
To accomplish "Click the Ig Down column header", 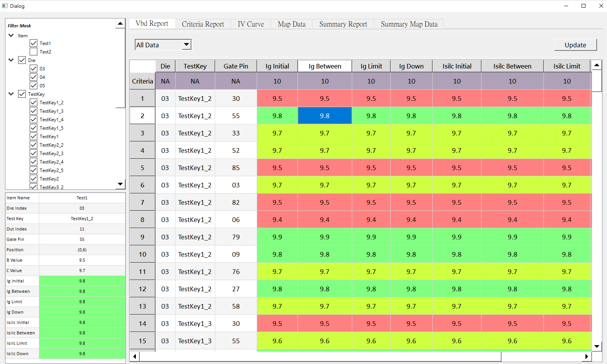I will coord(411,66).
